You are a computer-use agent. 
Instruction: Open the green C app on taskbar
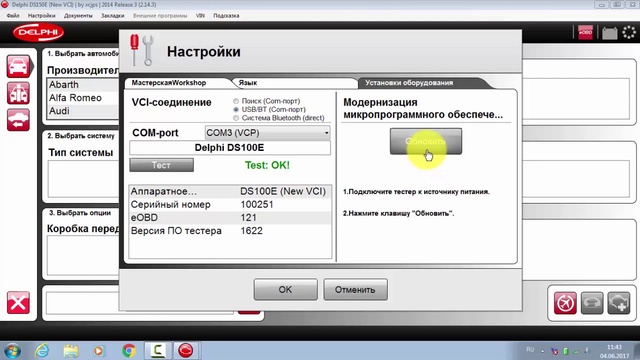coord(158,351)
